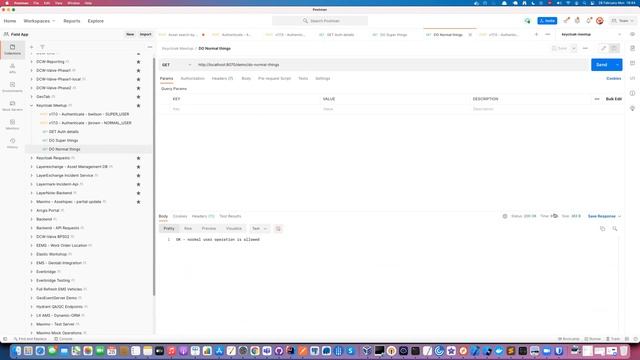Image resolution: width=640 pixels, height=360 pixels.
Task: Click the filter collections icon
Action: 42,47
